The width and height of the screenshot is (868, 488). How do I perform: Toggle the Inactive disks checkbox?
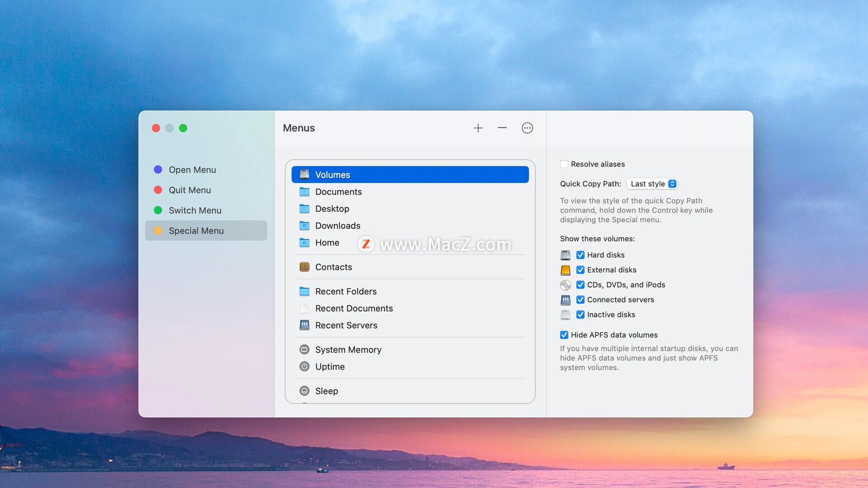click(580, 314)
